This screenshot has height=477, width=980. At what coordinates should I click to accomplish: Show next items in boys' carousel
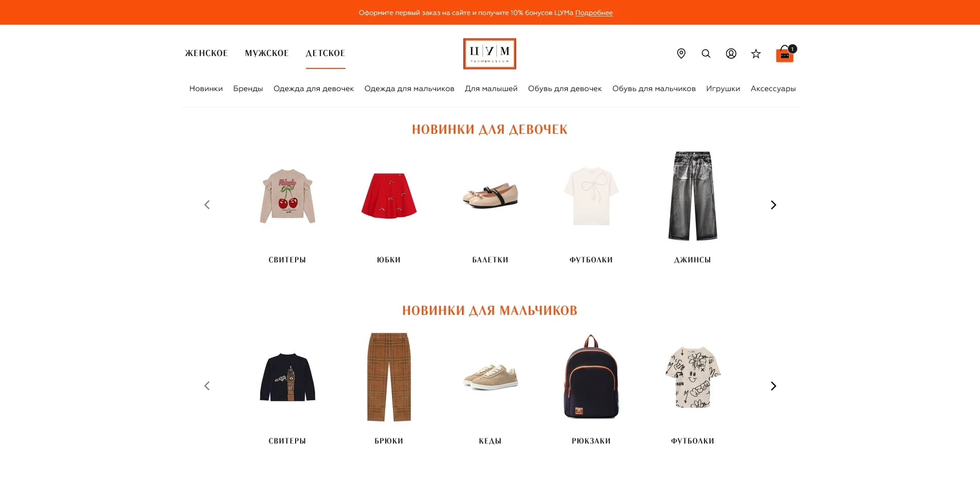[773, 386]
